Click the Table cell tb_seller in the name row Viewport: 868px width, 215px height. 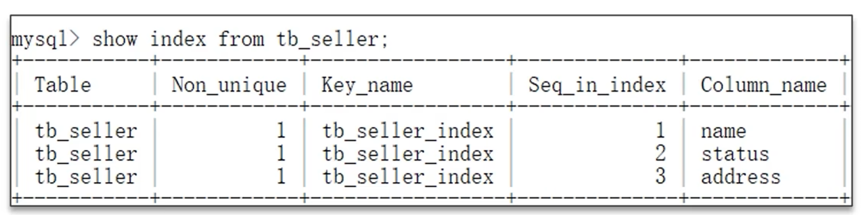click(x=86, y=131)
